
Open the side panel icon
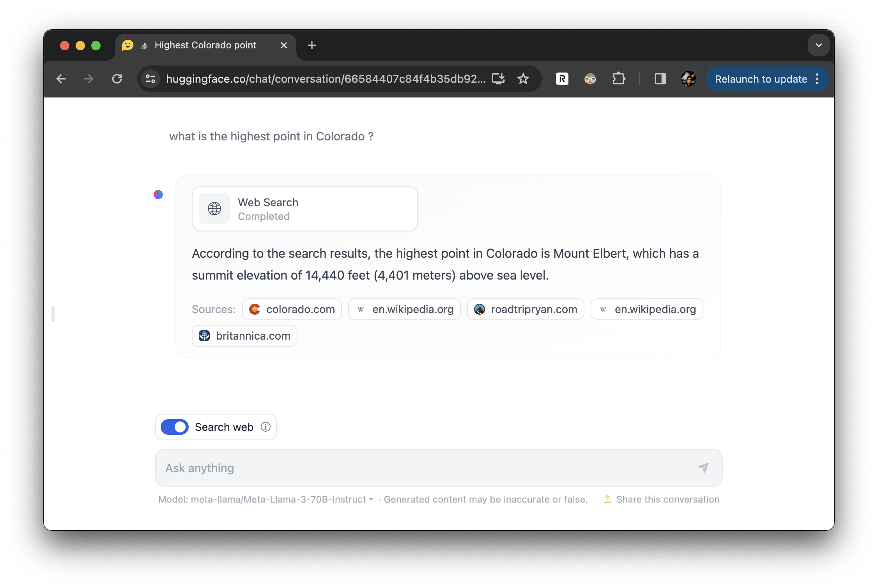click(x=660, y=79)
